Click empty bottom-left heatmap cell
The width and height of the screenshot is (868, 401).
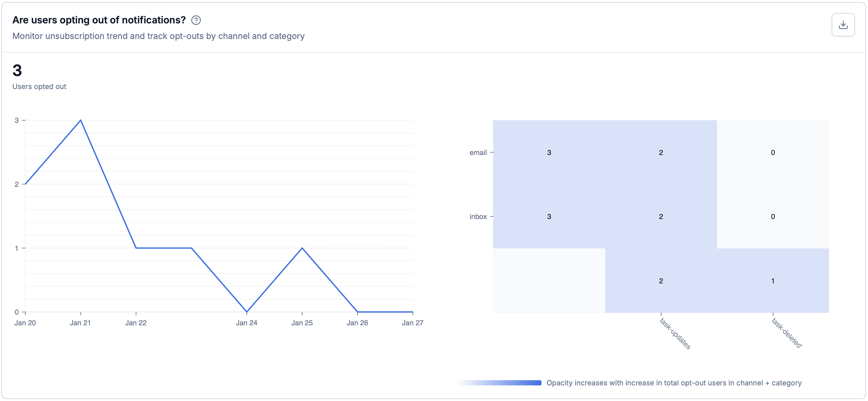click(549, 280)
